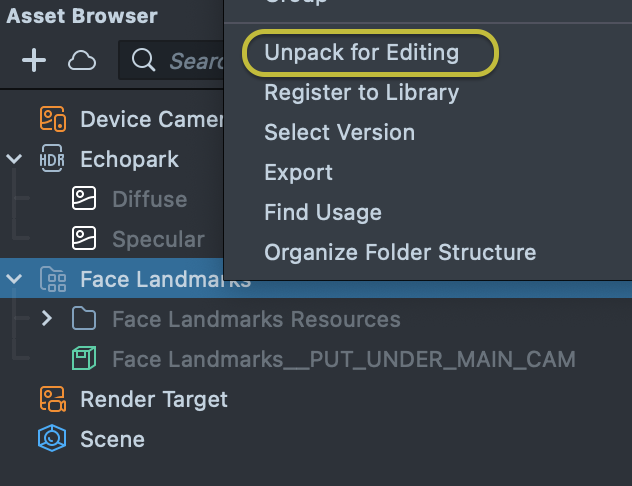This screenshot has width=632, height=486.
Task: Click the Face Landmarks package icon
Action: point(52,279)
